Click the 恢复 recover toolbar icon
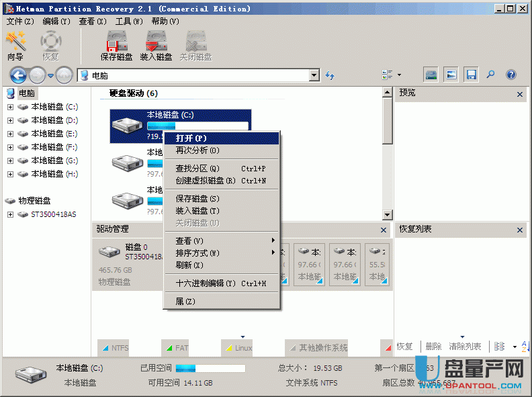 click(x=51, y=46)
